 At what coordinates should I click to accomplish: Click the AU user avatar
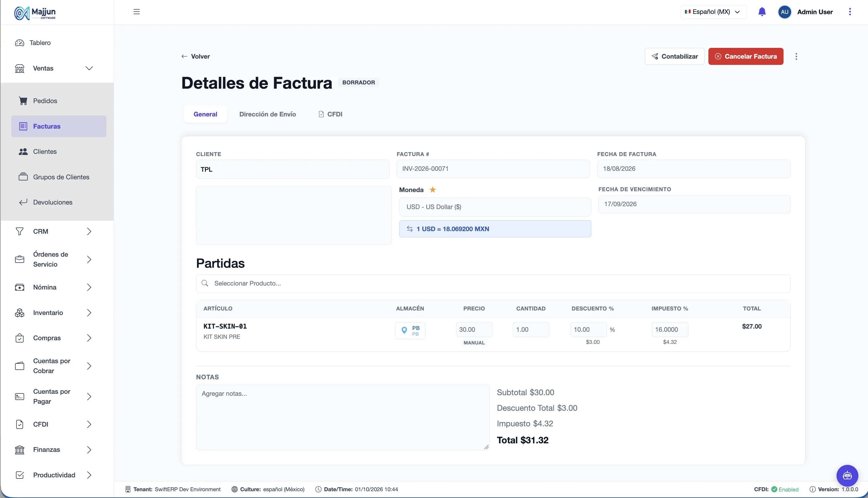784,12
